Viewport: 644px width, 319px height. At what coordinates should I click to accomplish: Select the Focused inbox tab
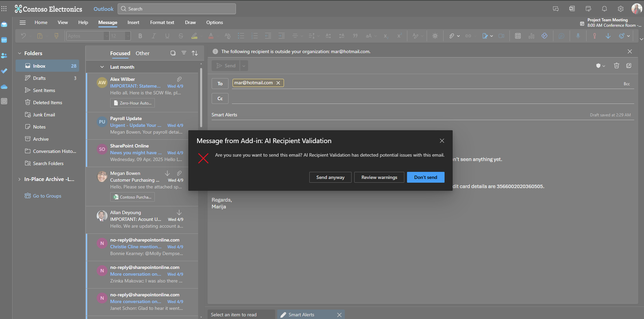pos(120,53)
